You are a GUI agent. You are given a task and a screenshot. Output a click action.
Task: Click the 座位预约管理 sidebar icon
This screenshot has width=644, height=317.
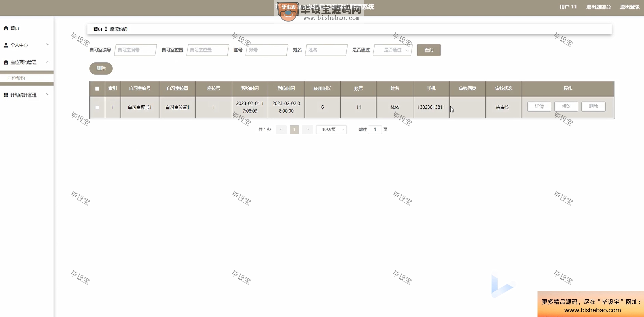point(6,62)
